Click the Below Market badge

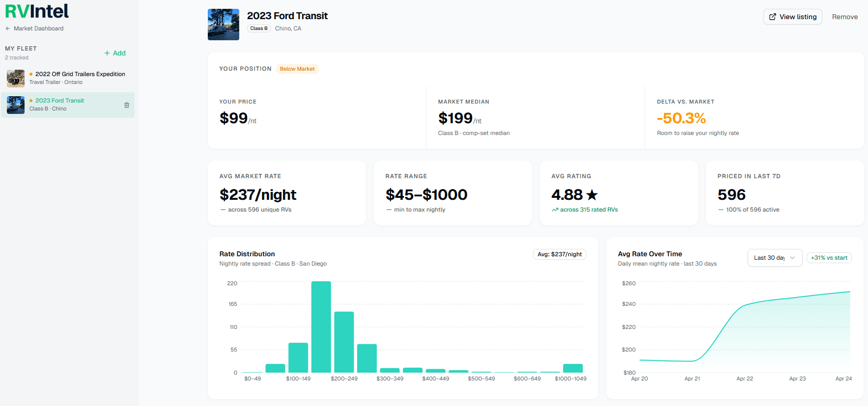(x=297, y=69)
